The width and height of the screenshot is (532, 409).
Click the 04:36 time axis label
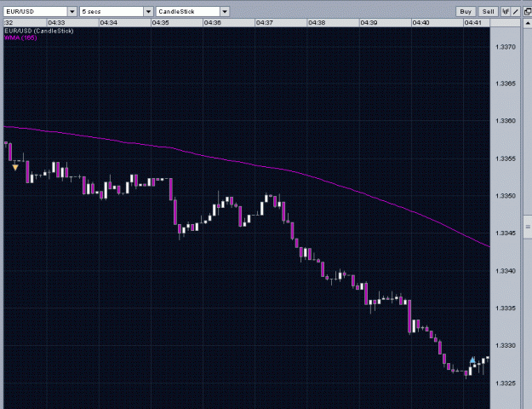tap(213, 23)
